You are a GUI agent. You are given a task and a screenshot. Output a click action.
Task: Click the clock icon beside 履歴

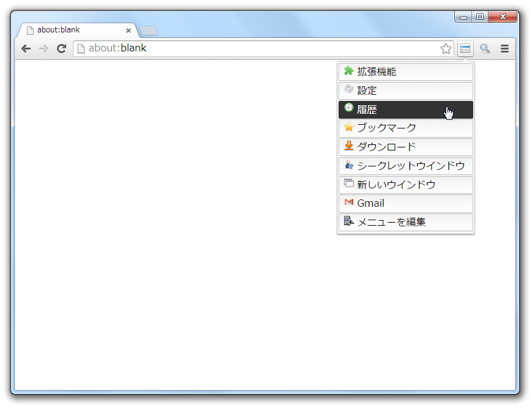348,108
